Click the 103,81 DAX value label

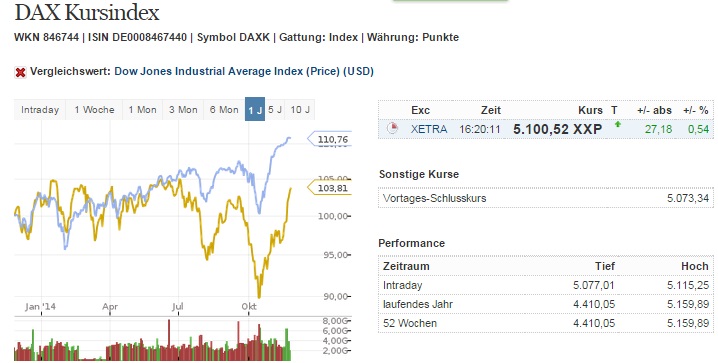(330, 188)
